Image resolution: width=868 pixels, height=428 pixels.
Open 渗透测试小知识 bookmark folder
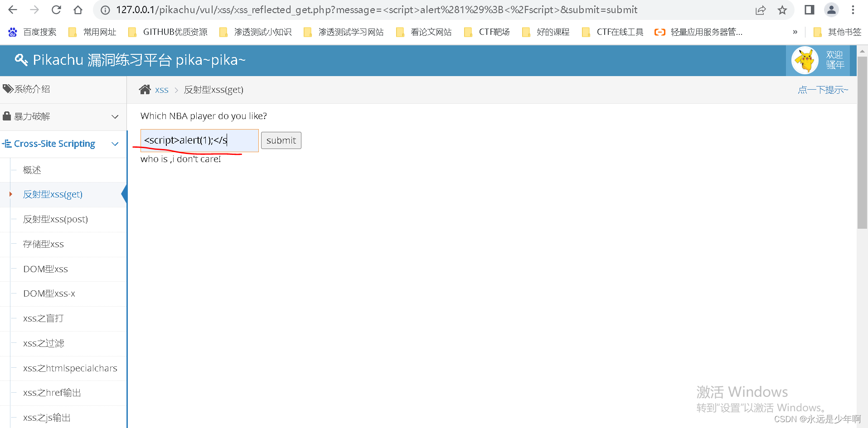(255, 32)
